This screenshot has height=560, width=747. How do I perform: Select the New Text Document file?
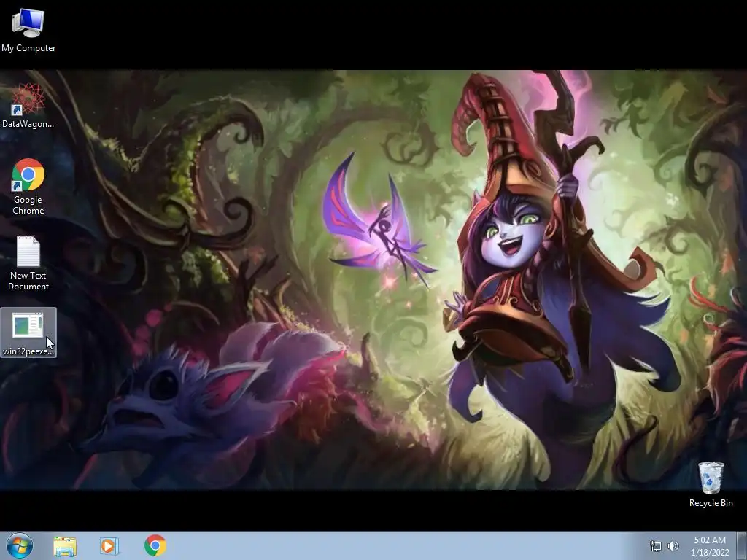28,263
